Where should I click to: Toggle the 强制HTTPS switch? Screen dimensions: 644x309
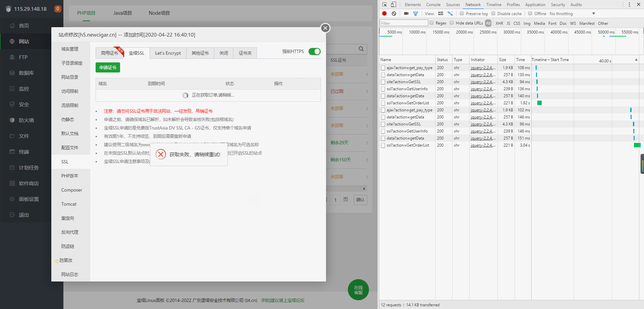coord(315,51)
